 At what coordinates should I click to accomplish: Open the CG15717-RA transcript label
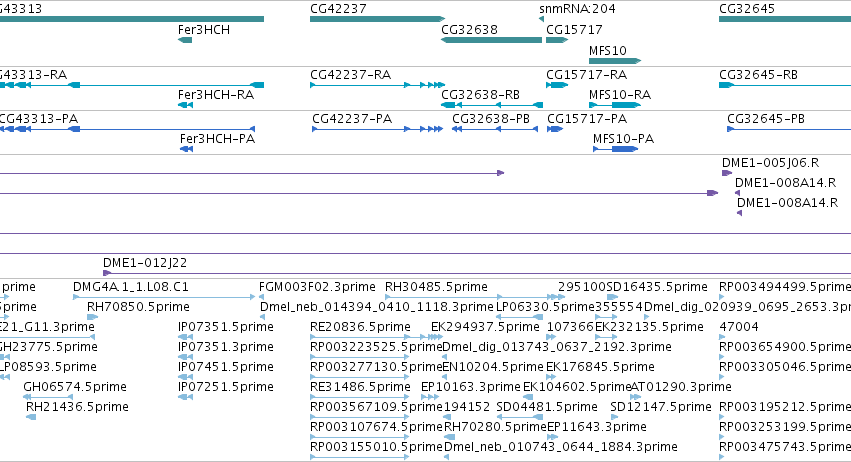(x=586, y=74)
